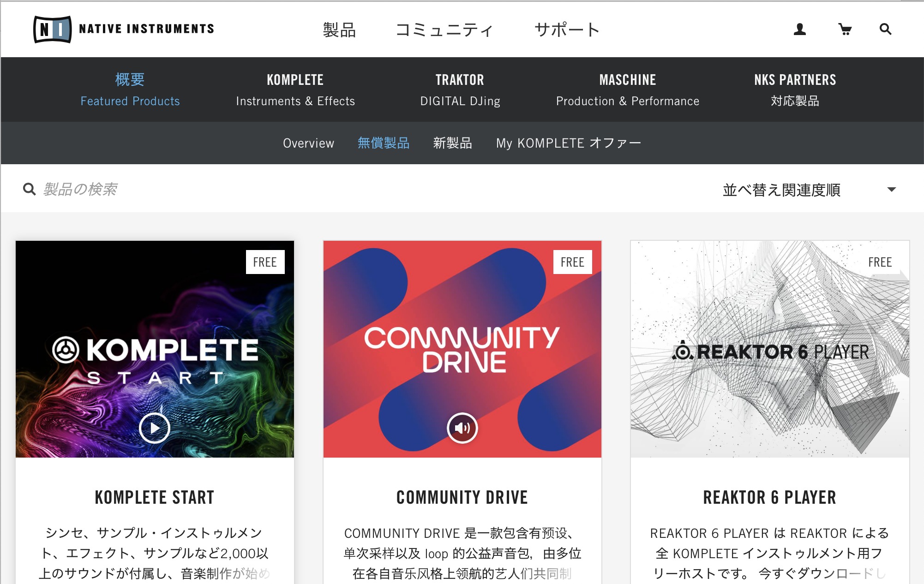Screen dimensions: 924x584
Task: Open the shopping cart icon
Action: pos(845,30)
